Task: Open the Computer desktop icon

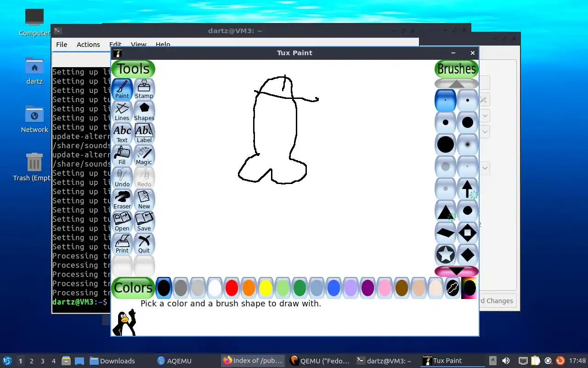Action: pos(34,23)
